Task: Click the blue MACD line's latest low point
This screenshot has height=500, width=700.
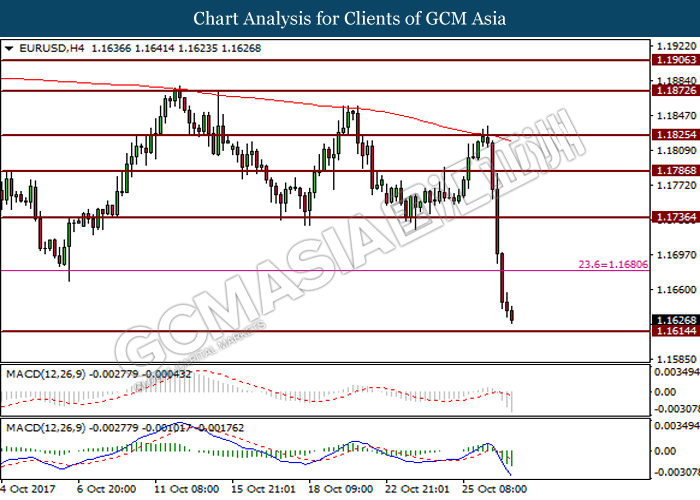Action: [x=510, y=475]
